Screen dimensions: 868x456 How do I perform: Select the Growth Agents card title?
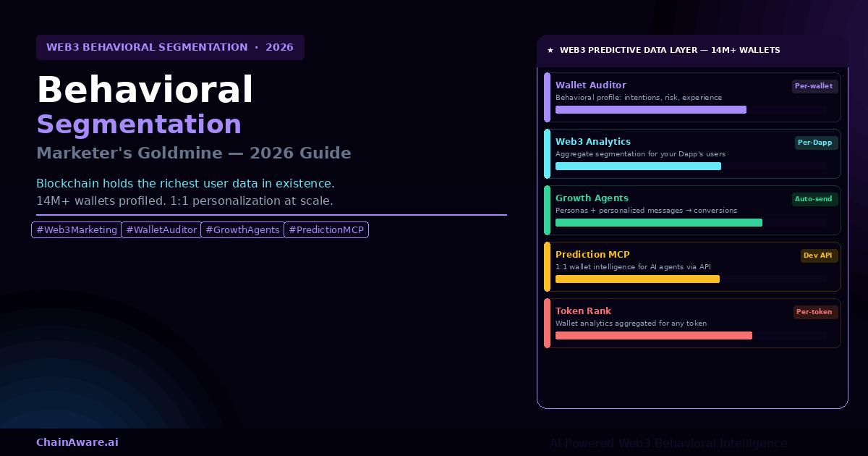(592, 198)
